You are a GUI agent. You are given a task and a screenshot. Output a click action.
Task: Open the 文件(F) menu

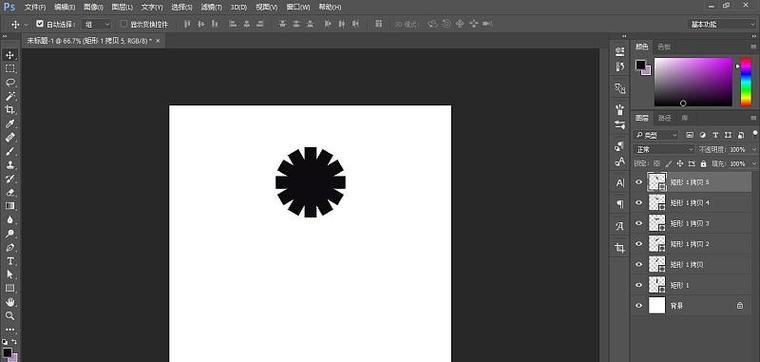35,7
